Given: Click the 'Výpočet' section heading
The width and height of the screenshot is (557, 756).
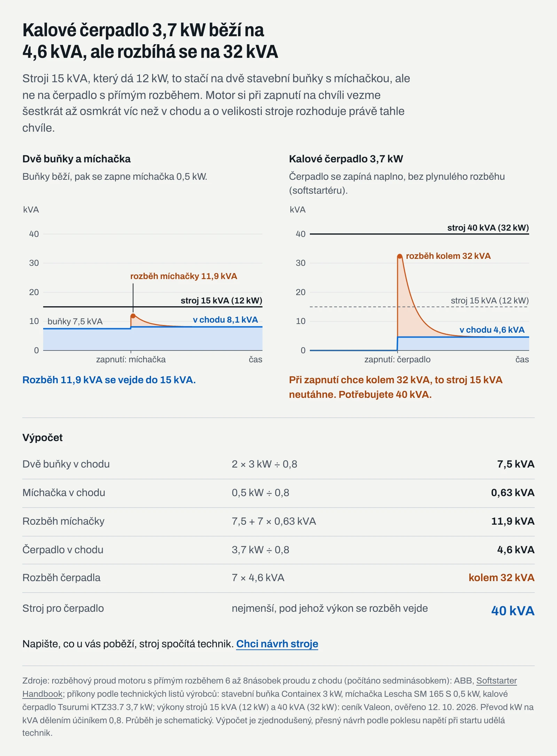Looking at the screenshot, I should (x=42, y=438).
